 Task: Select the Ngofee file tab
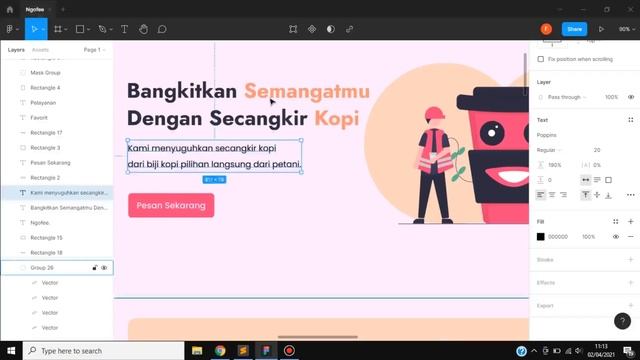35,9
